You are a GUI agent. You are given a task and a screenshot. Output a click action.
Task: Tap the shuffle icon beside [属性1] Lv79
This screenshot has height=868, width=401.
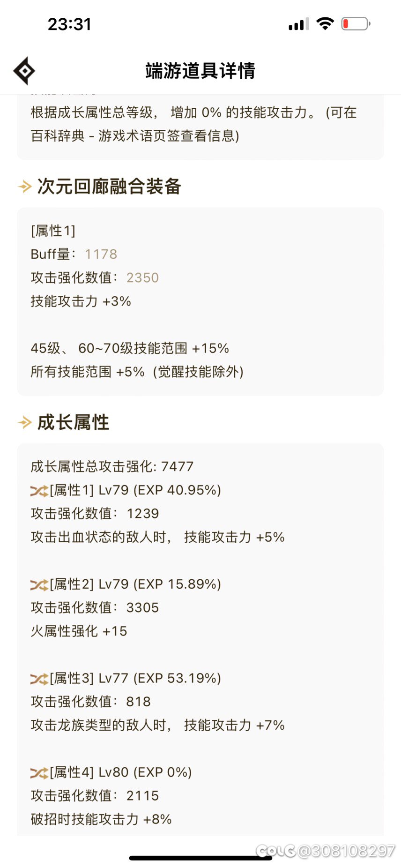point(39,490)
